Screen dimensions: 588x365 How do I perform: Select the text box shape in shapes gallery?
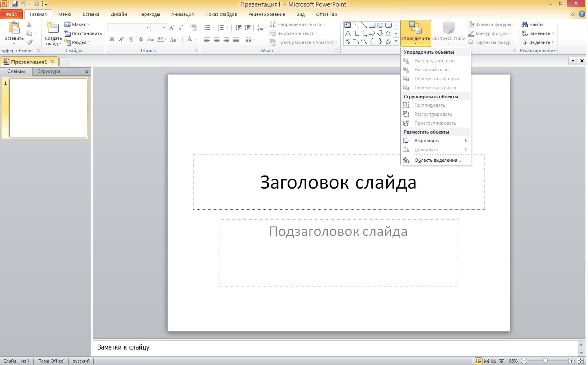coord(348,25)
